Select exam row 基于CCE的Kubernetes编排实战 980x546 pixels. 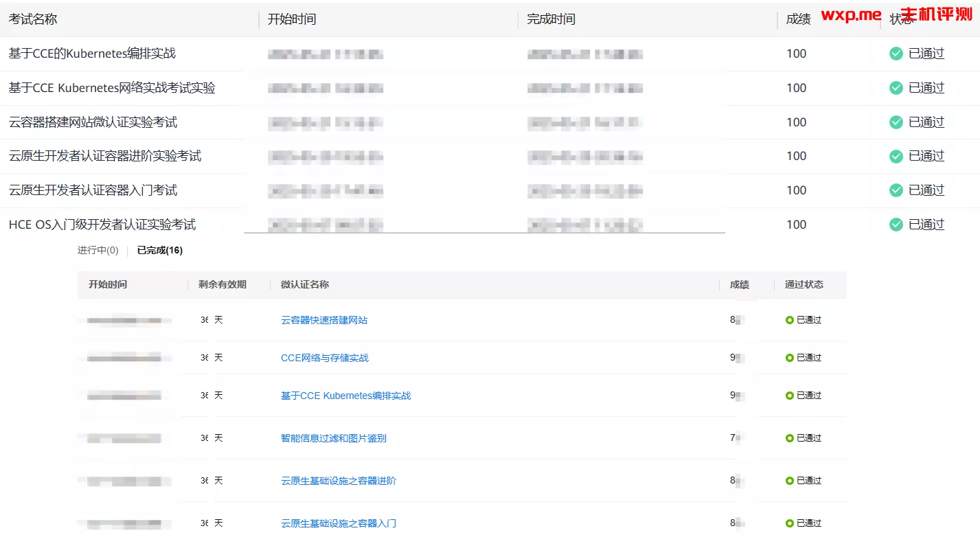(490, 54)
